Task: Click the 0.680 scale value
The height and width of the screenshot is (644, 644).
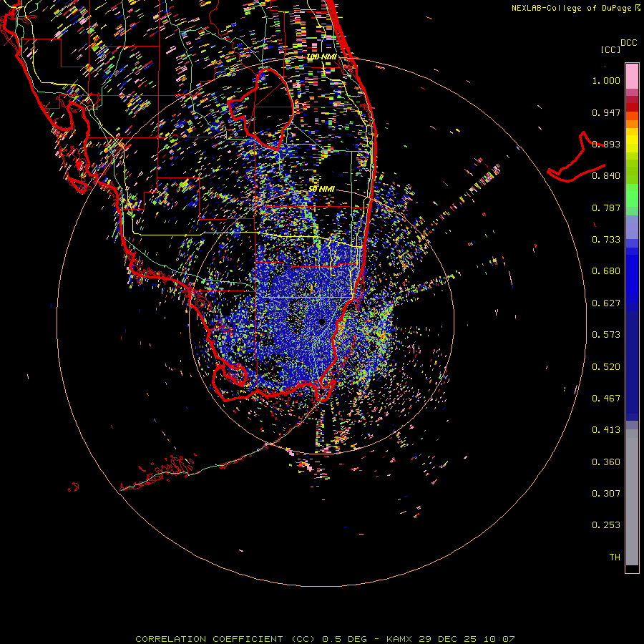Action: 606,271
